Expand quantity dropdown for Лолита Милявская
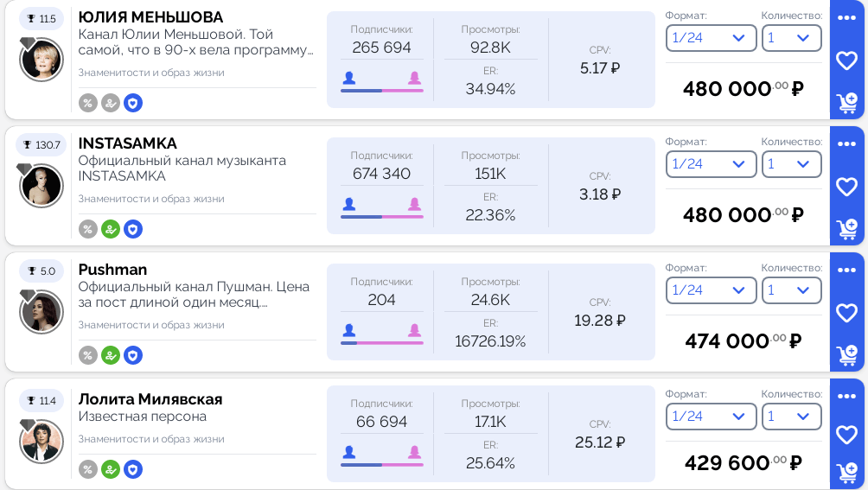The image size is (868, 490). coord(791,417)
